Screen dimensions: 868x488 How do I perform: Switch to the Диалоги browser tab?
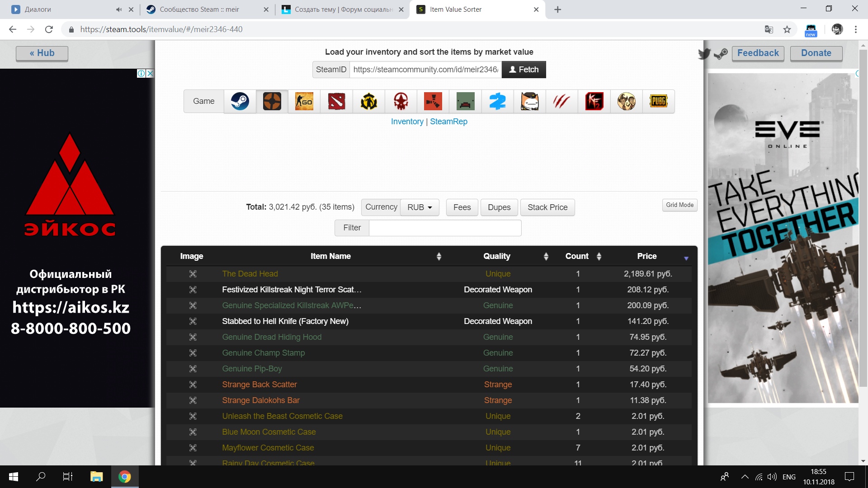[x=63, y=9]
